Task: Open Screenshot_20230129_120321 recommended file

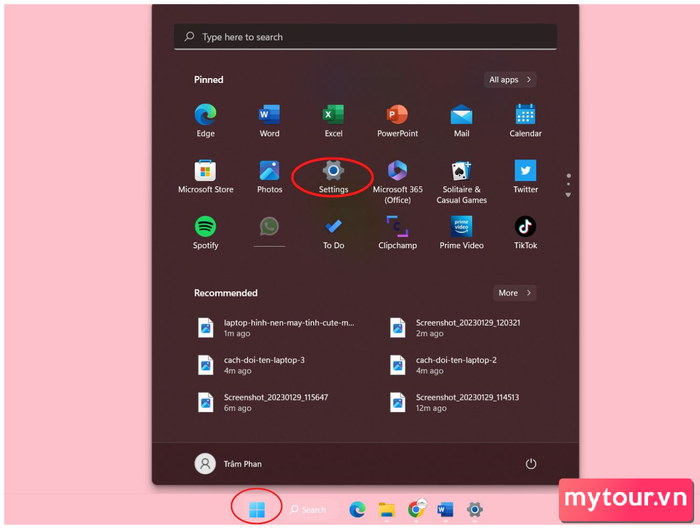Action: click(x=454, y=328)
